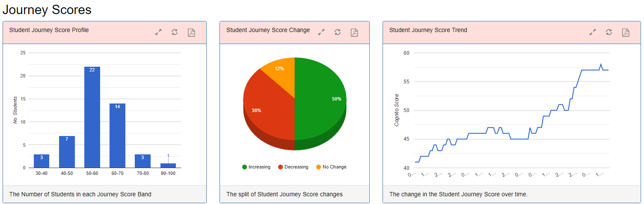Export Student Journey Score Trend as PDF
This screenshot has width=644, height=204.
(626, 33)
